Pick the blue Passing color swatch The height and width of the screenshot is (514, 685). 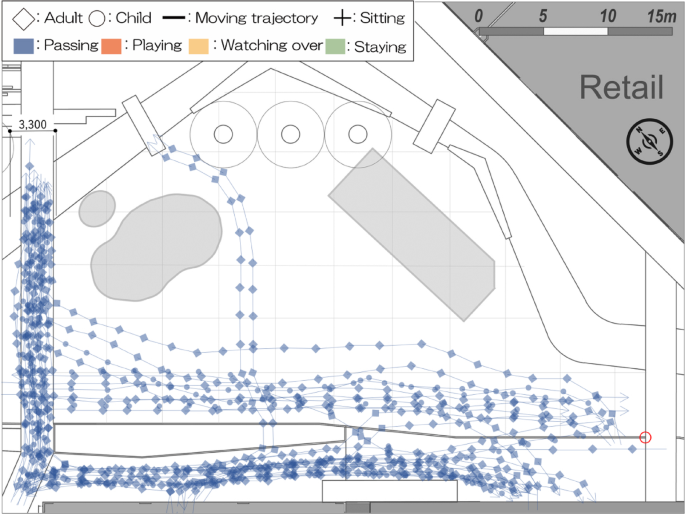pos(26,46)
